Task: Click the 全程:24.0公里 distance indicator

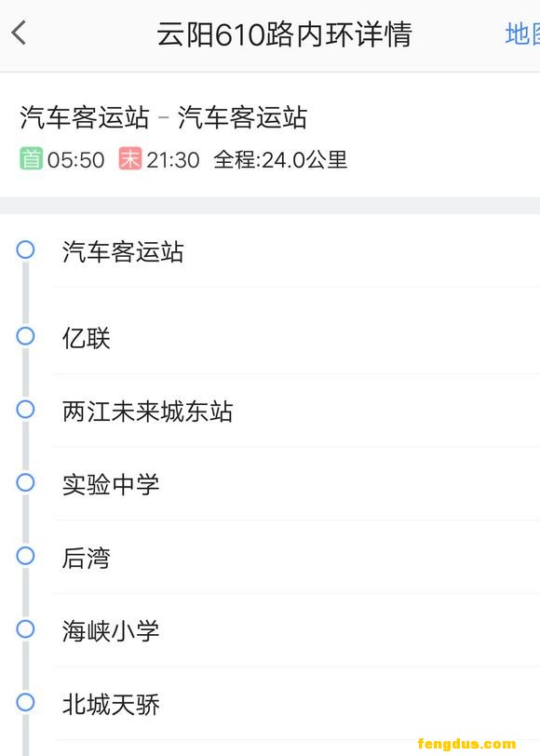Action: pos(282,159)
